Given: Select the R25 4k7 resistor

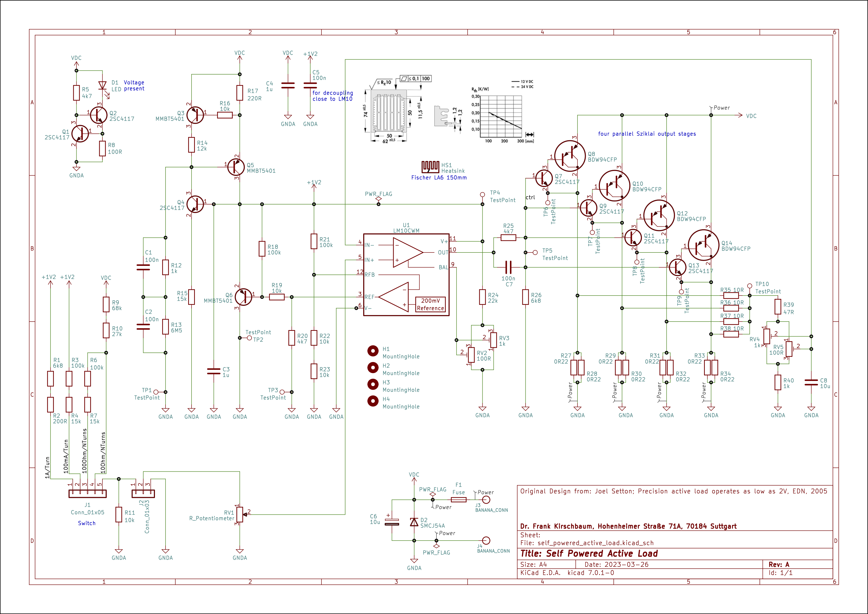Looking at the screenshot, I should (x=508, y=238).
